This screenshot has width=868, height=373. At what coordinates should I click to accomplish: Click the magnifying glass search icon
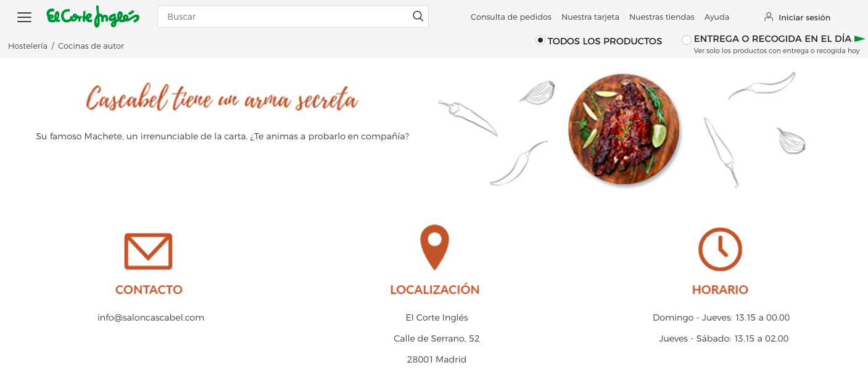click(x=418, y=17)
